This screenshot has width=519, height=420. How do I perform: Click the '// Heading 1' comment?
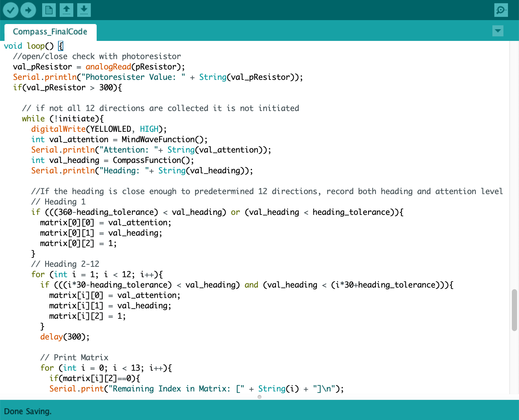58,202
